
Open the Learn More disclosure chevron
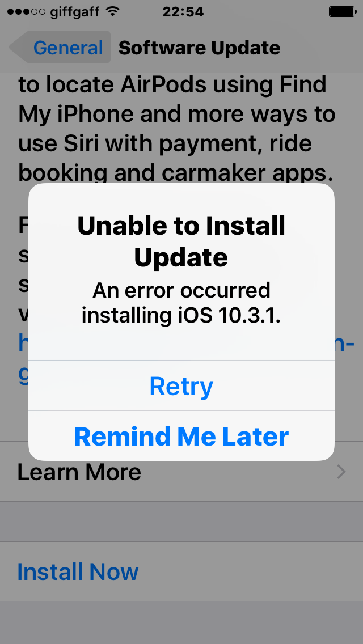tap(341, 472)
